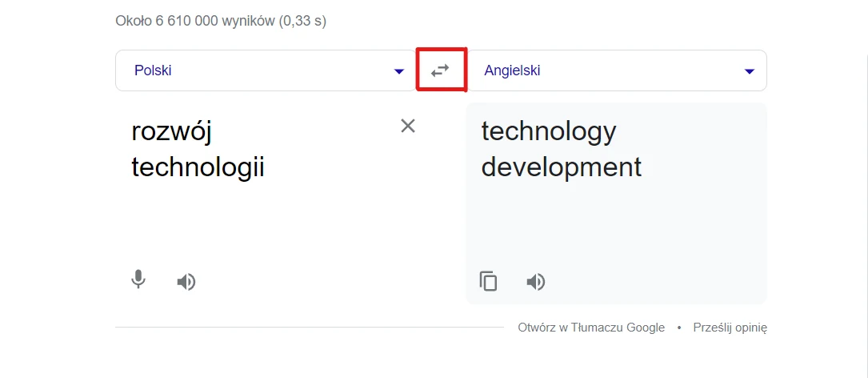Click the word "technology" in the translation

(x=549, y=131)
